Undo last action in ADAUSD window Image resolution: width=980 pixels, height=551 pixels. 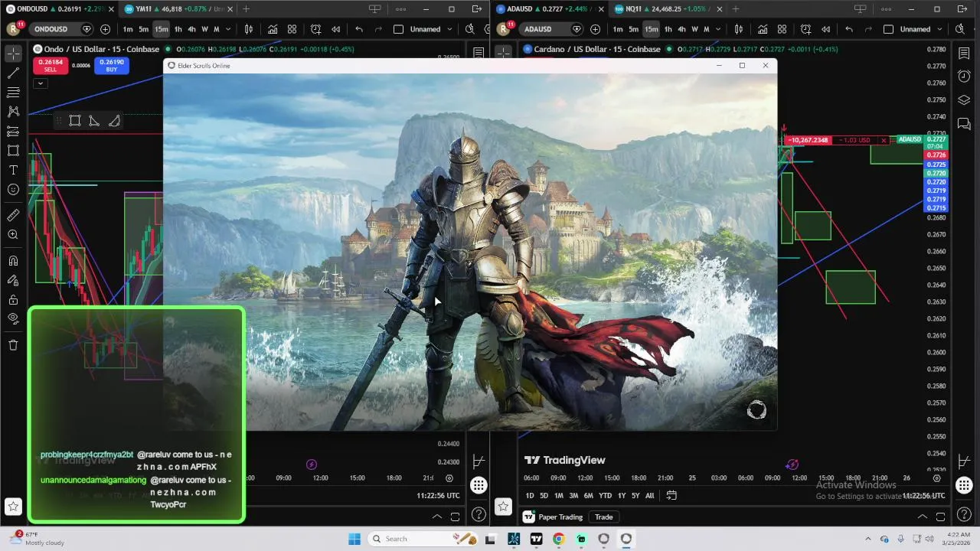(x=849, y=29)
